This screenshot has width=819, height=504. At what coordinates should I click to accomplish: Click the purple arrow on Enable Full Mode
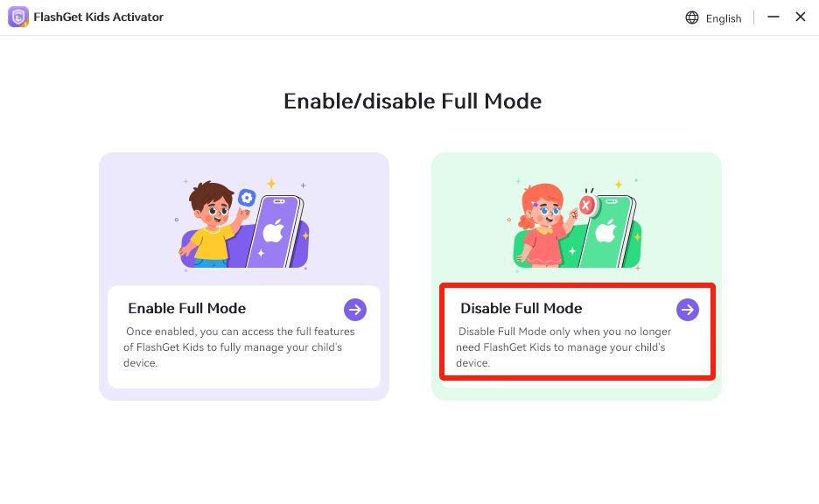pyautogui.click(x=354, y=309)
